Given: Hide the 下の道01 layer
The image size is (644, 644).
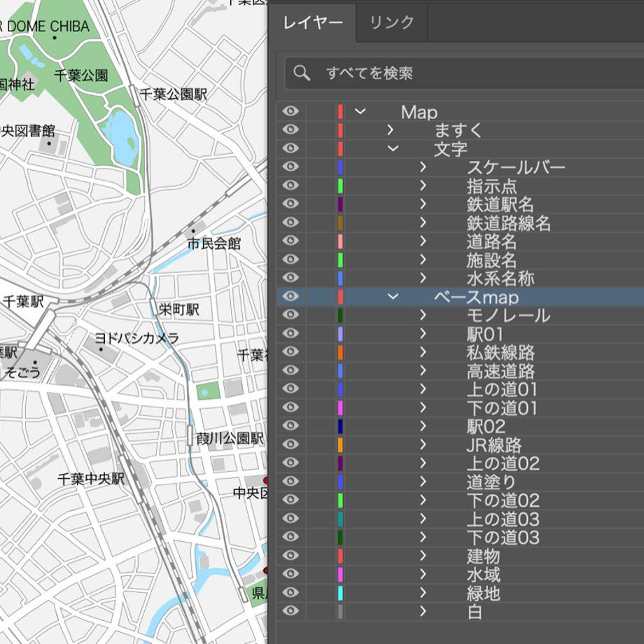Looking at the screenshot, I should click(290, 407).
